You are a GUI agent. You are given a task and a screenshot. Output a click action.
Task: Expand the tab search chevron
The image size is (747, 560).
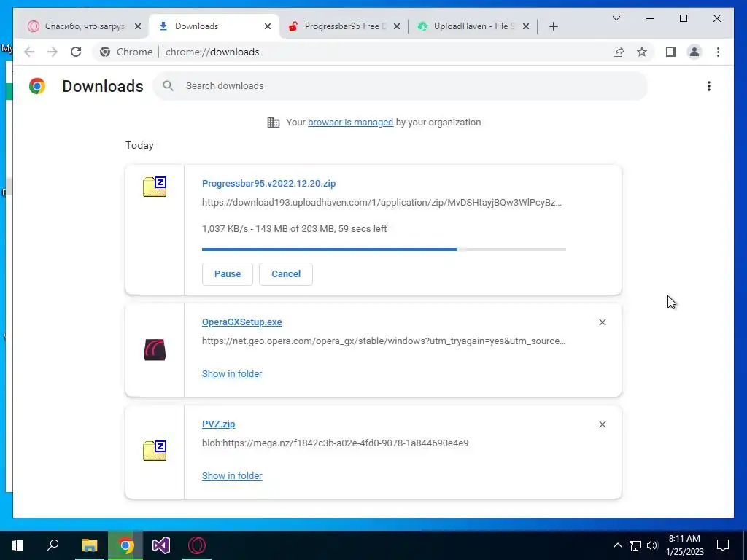point(616,18)
